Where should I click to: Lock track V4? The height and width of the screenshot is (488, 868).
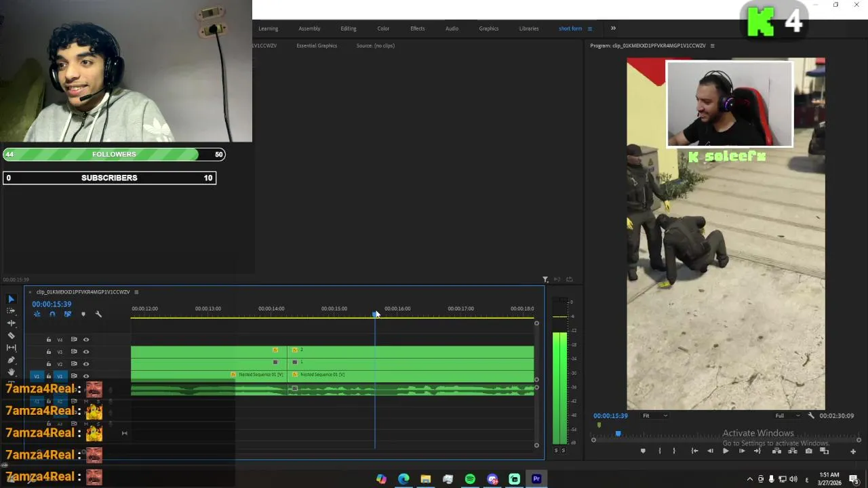tap(49, 340)
